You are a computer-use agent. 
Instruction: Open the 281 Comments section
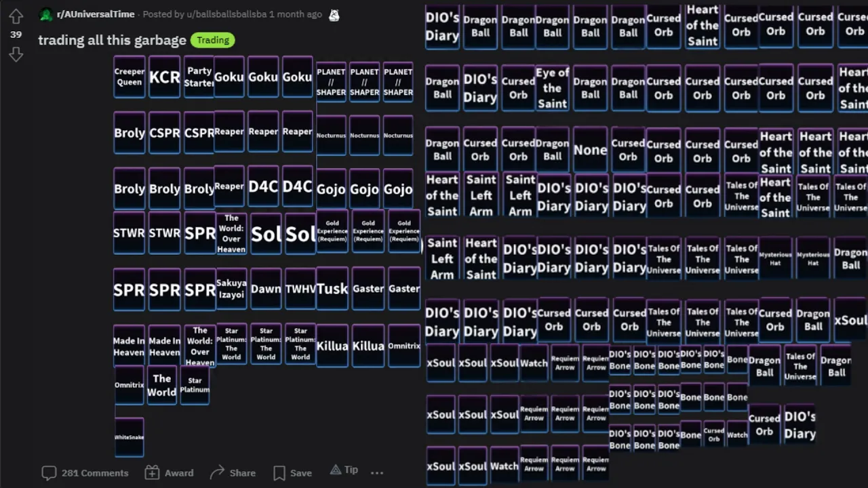coord(85,472)
